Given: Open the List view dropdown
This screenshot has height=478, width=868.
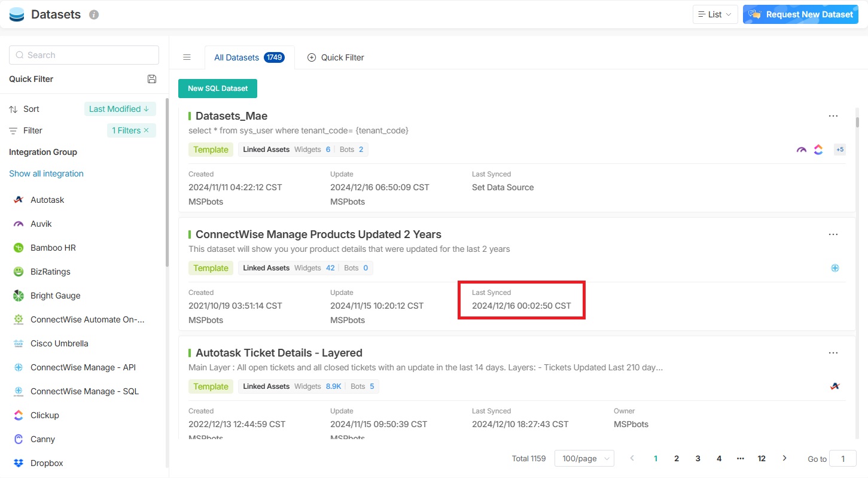Looking at the screenshot, I should [x=715, y=15].
